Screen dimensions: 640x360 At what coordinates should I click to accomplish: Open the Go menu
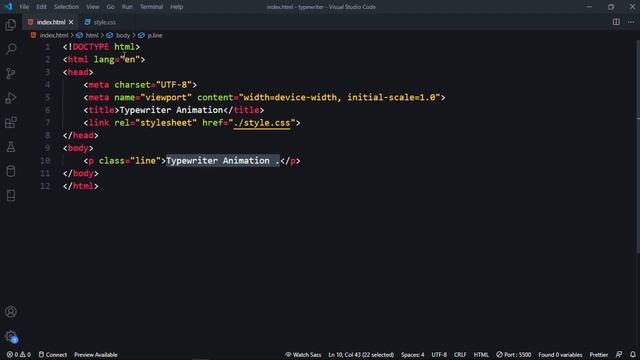[x=111, y=7]
